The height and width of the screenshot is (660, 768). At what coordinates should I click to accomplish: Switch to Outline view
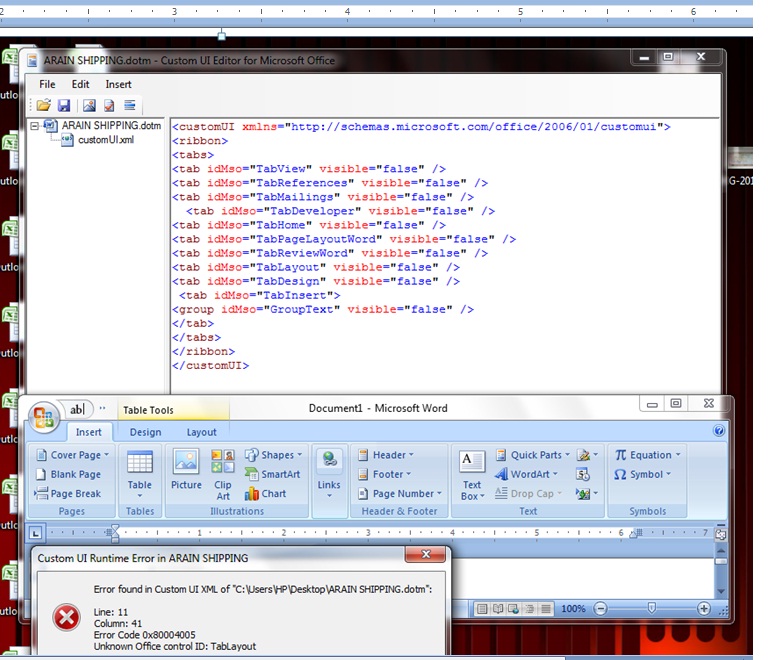(529, 609)
